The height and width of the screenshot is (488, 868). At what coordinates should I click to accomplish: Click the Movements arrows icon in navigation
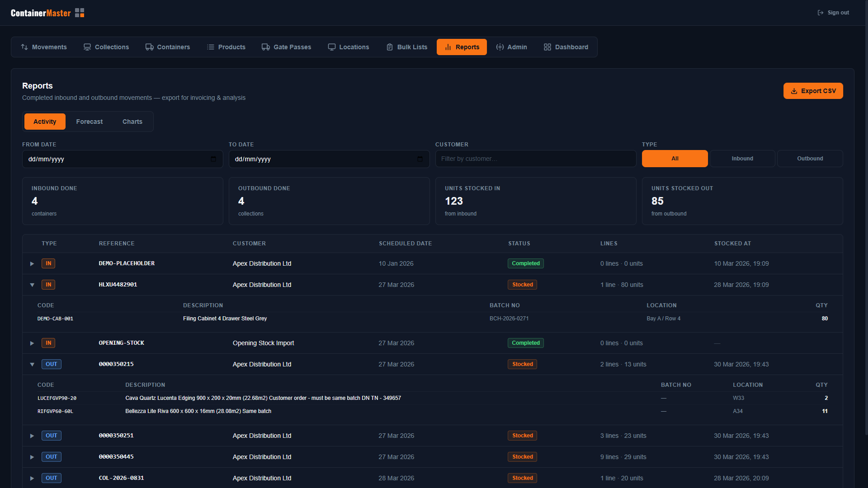click(24, 47)
